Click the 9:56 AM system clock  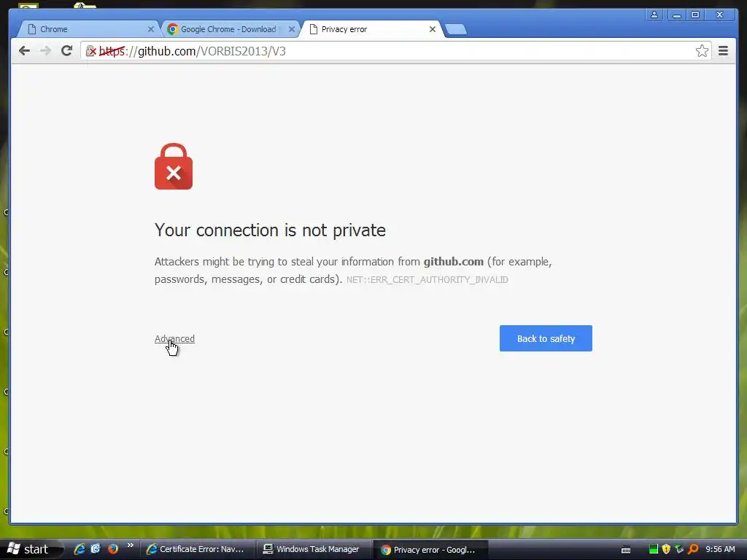point(720,549)
